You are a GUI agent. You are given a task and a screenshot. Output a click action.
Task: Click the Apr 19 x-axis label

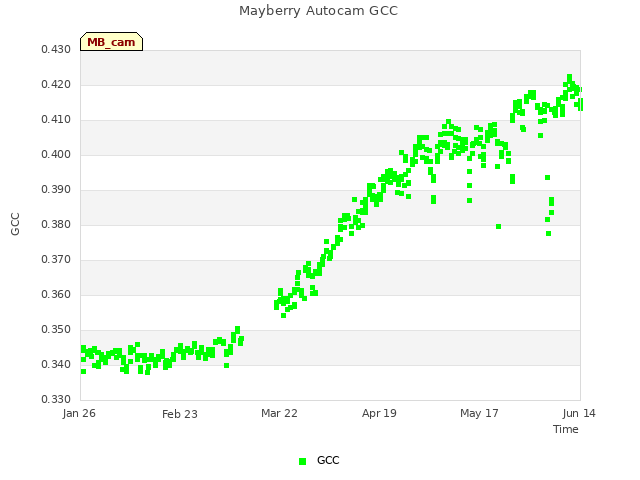coord(379,413)
